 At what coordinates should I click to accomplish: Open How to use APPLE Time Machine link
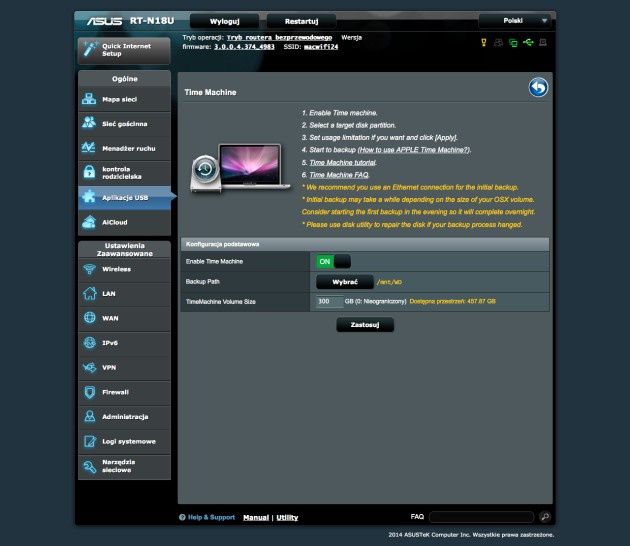(x=414, y=150)
